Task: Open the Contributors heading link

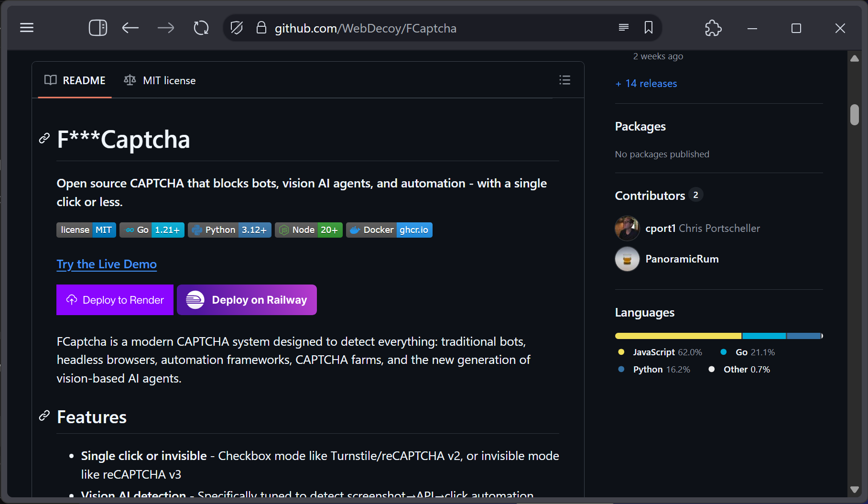Action: click(x=650, y=195)
